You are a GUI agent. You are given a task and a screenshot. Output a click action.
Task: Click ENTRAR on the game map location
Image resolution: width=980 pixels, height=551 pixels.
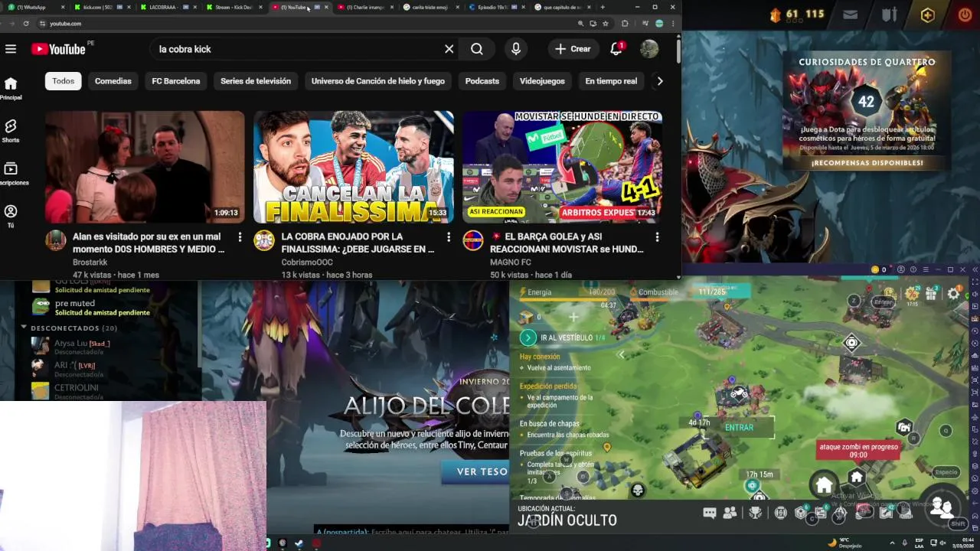[739, 428]
